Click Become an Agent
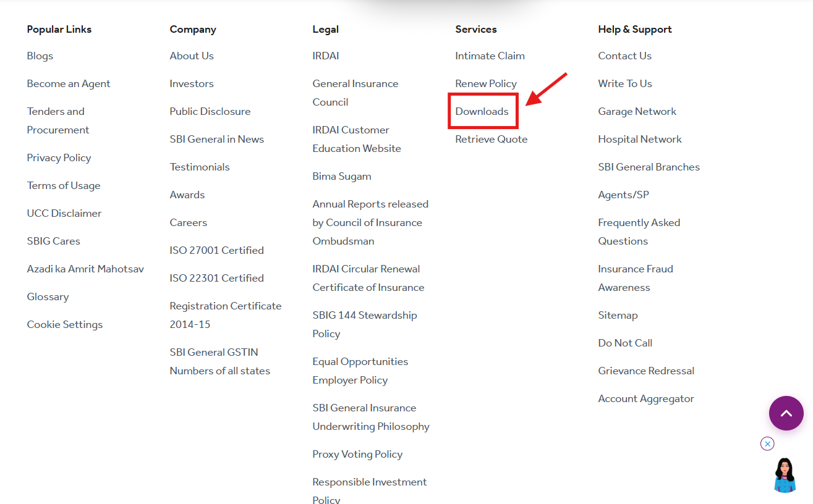 69,83
